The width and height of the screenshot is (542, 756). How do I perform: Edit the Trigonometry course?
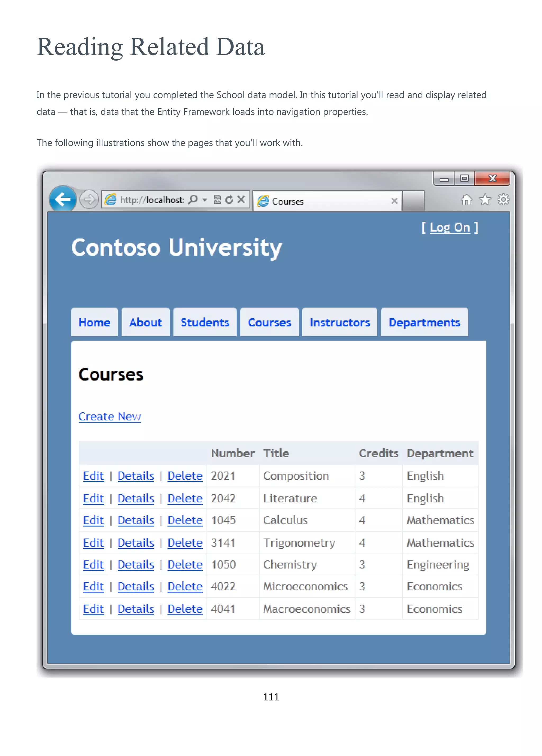[93, 543]
